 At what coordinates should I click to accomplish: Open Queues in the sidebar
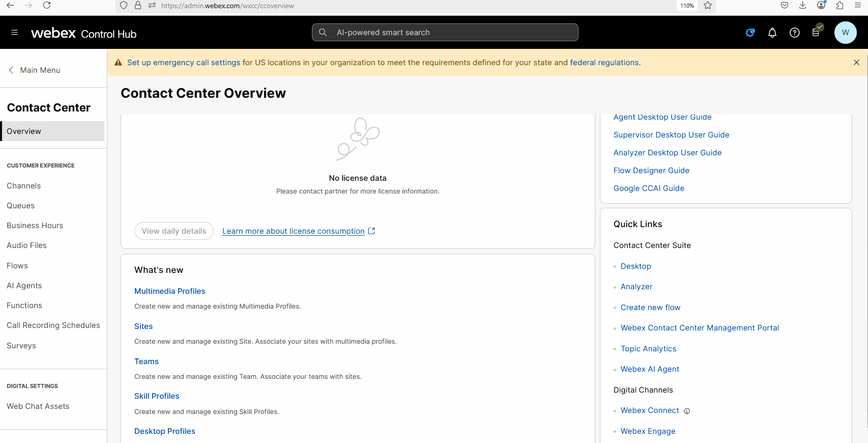tap(21, 206)
